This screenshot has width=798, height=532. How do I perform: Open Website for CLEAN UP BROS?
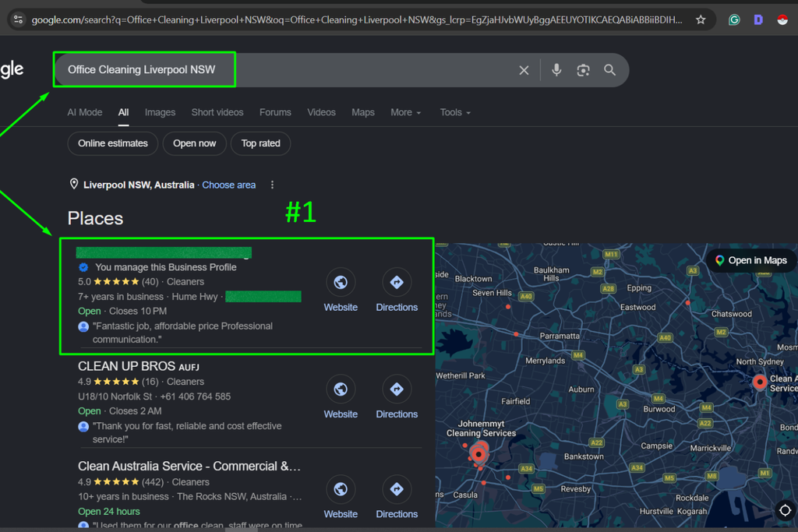[341, 397]
